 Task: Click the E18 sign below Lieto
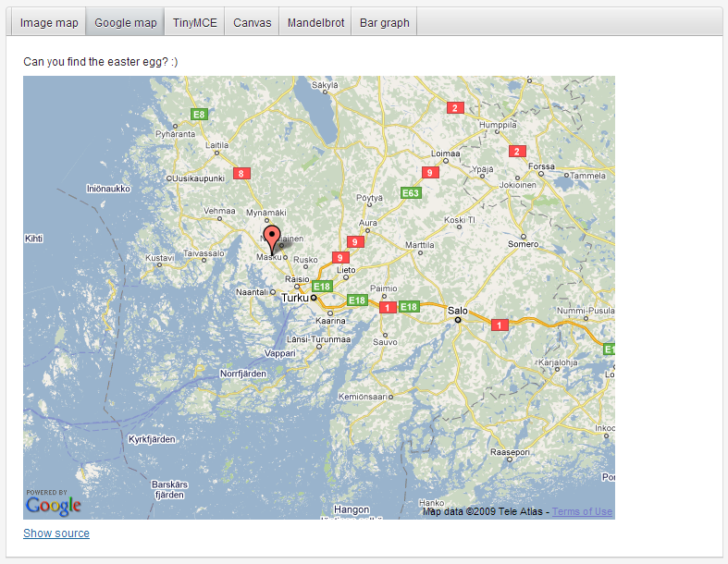[357, 300]
